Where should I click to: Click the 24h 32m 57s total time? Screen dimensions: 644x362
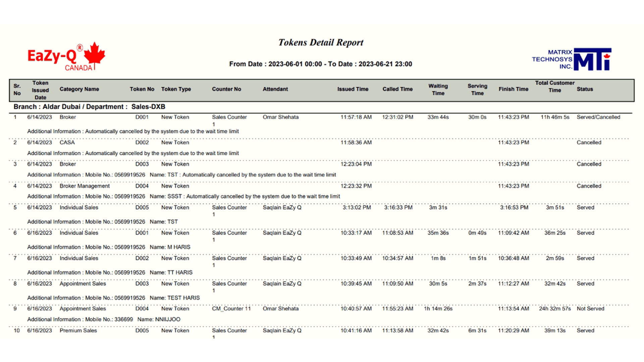[x=554, y=309]
